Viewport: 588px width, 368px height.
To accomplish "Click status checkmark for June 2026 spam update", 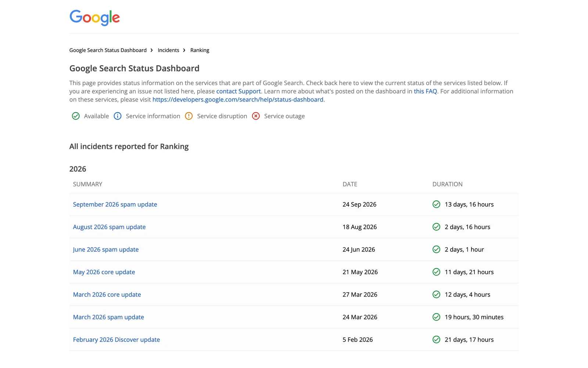I will tap(436, 250).
